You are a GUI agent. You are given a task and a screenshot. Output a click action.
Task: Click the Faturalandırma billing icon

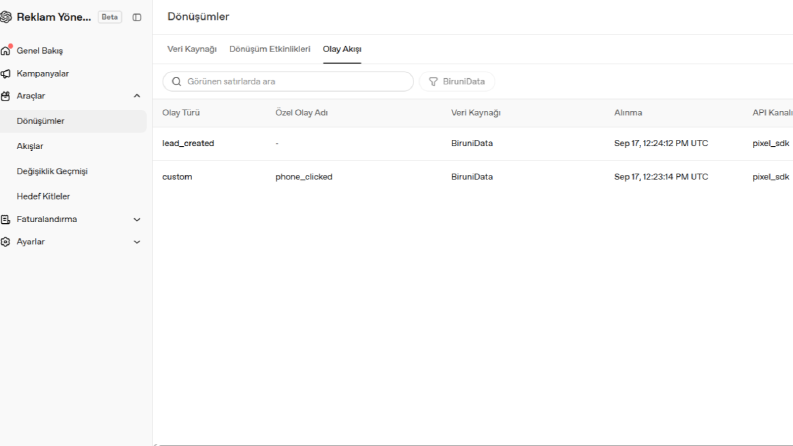pyautogui.click(x=6, y=219)
